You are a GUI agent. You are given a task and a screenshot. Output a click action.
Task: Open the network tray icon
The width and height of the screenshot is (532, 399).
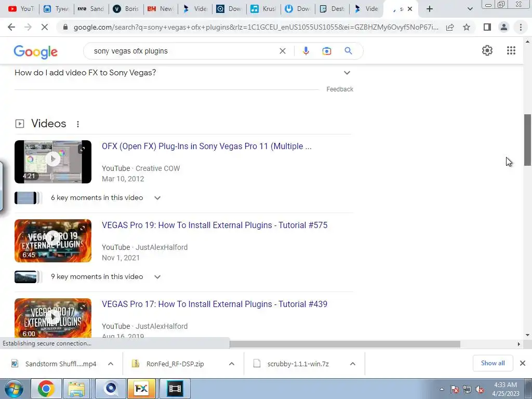tap(467, 389)
